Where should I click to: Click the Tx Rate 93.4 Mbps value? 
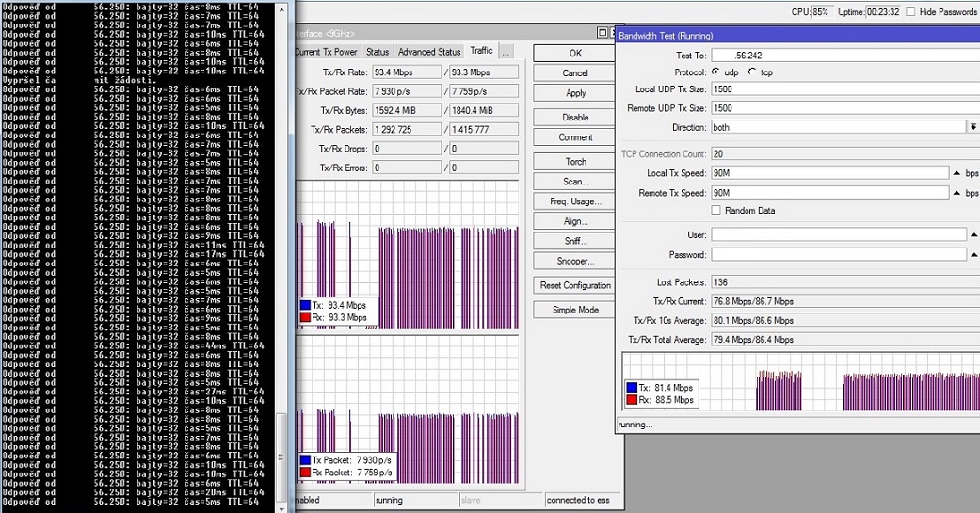coord(407,72)
